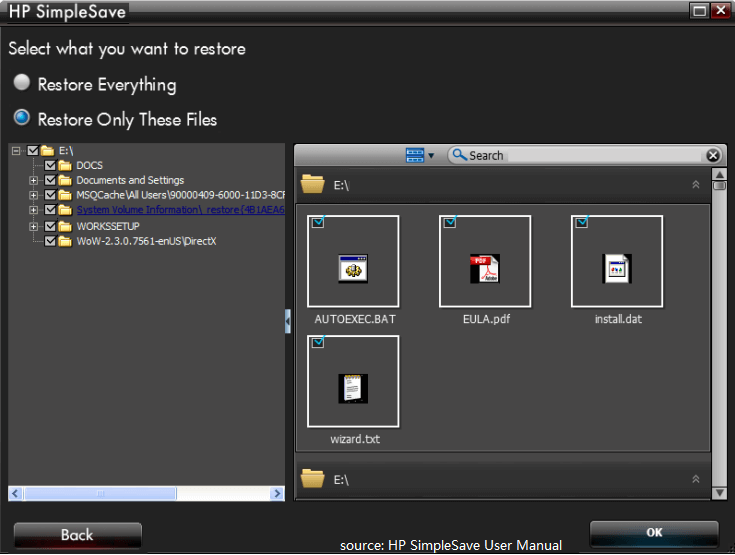Expand System Volume Information node
Screen dimensions: 735x555
[x=33, y=210]
